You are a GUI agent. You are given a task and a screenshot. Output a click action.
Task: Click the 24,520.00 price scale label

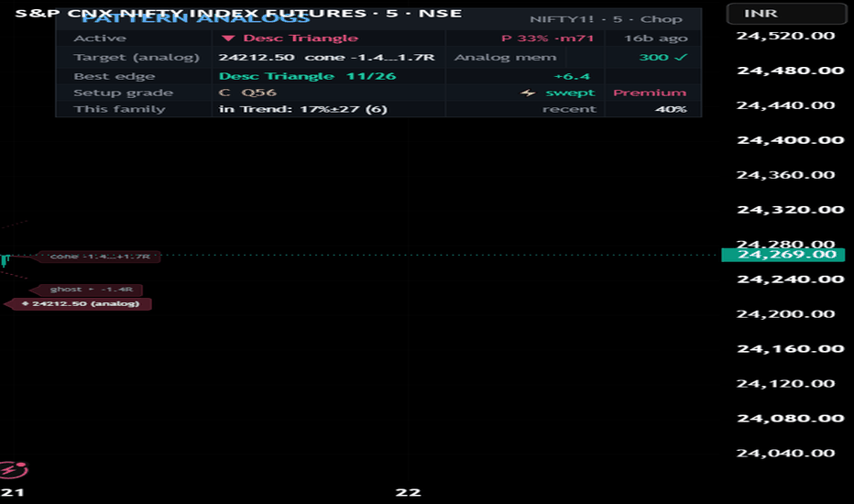click(x=785, y=36)
